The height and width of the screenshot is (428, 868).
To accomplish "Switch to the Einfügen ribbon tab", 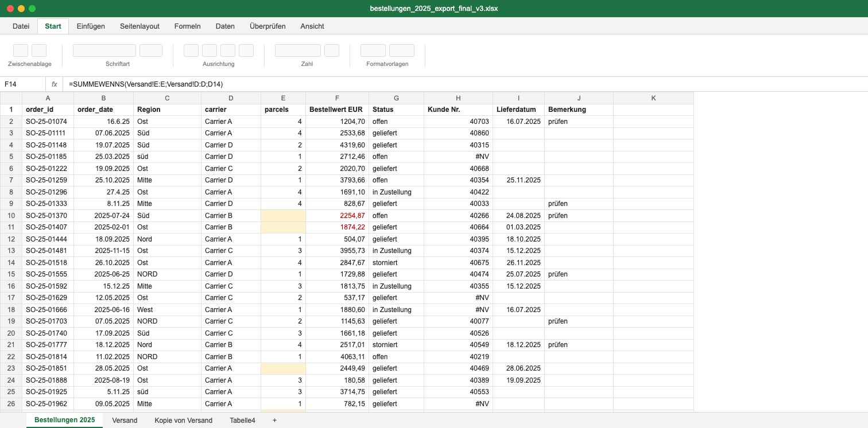I will click(x=91, y=26).
